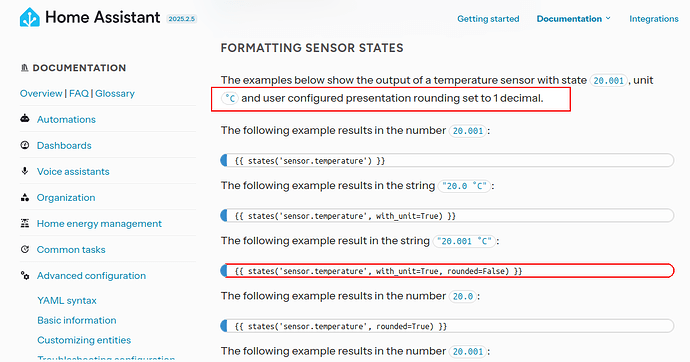Click the Home Assistant house logo
Screen dimensions: 690x362
tap(29, 17)
